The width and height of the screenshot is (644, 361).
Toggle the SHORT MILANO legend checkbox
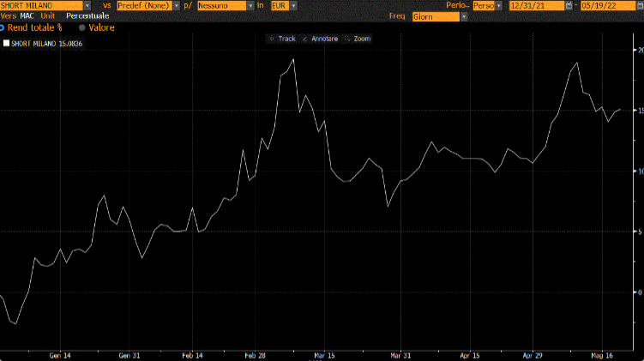[x=7, y=42]
